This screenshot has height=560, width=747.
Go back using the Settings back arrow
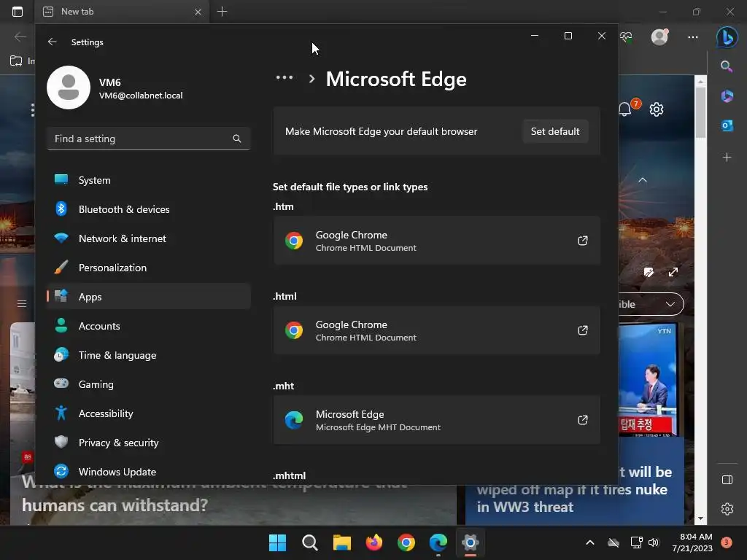pyautogui.click(x=53, y=42)
